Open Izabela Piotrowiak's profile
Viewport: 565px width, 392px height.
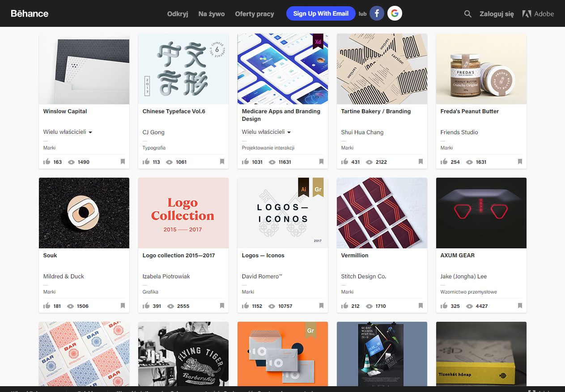[166, 276]
